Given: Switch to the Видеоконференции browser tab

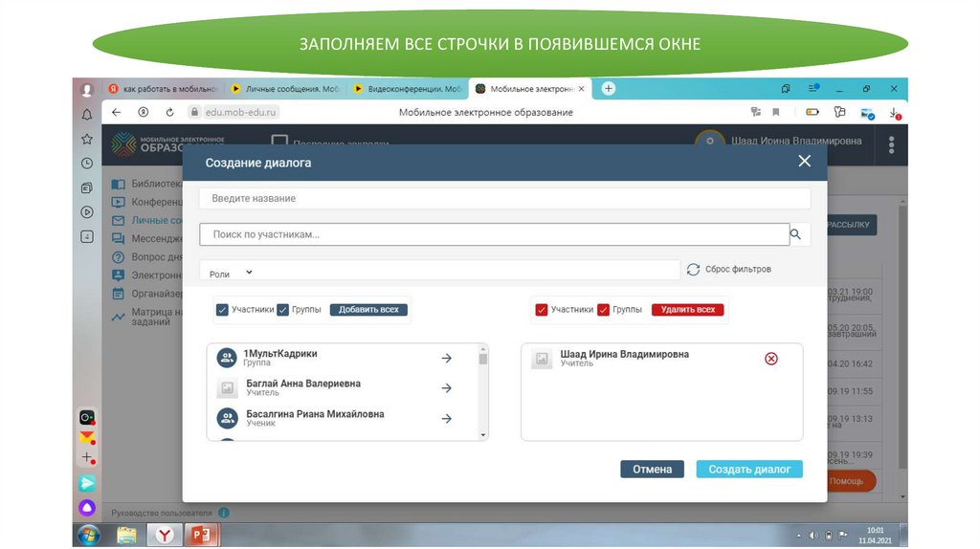Looking at the screenshot, I should [x=407, y=89].
